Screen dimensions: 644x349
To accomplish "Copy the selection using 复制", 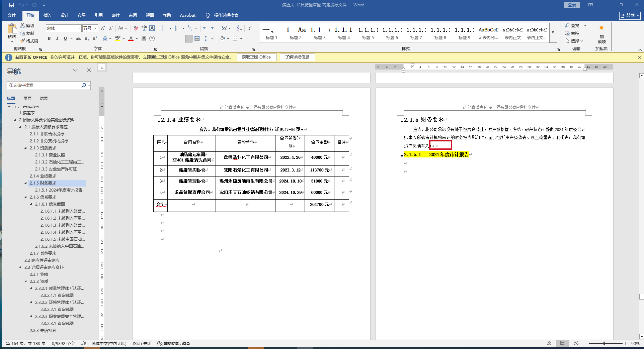I will (27, 33).
